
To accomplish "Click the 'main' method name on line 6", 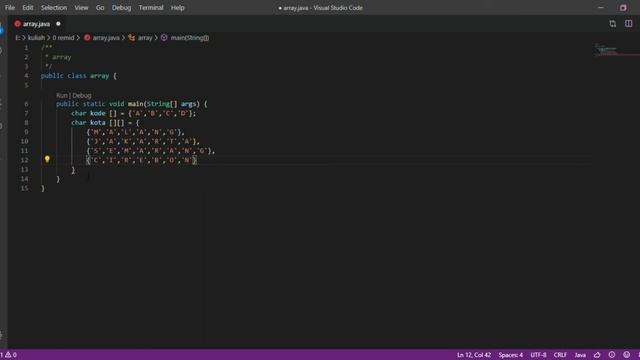I will [136, 104].
